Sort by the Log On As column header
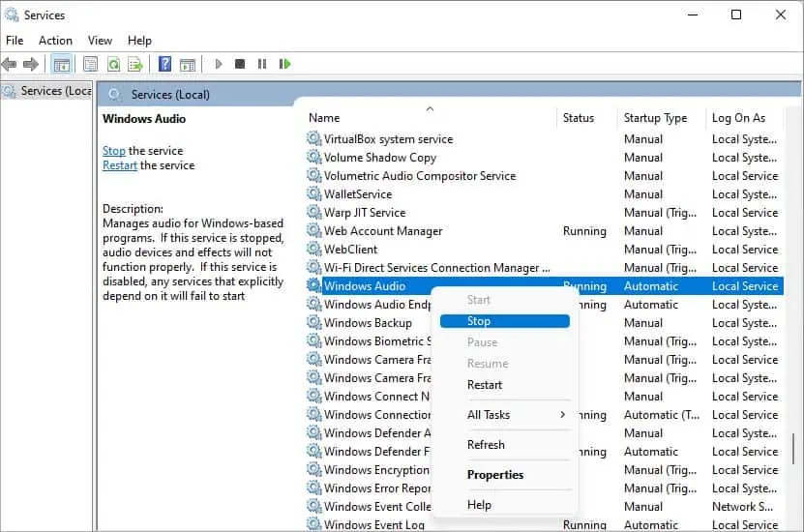 coord(745,118)
